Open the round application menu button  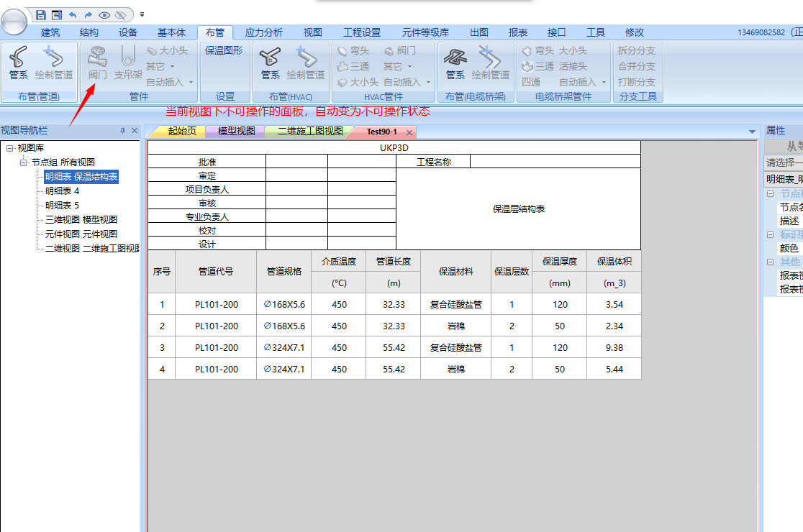coord(14,19)
